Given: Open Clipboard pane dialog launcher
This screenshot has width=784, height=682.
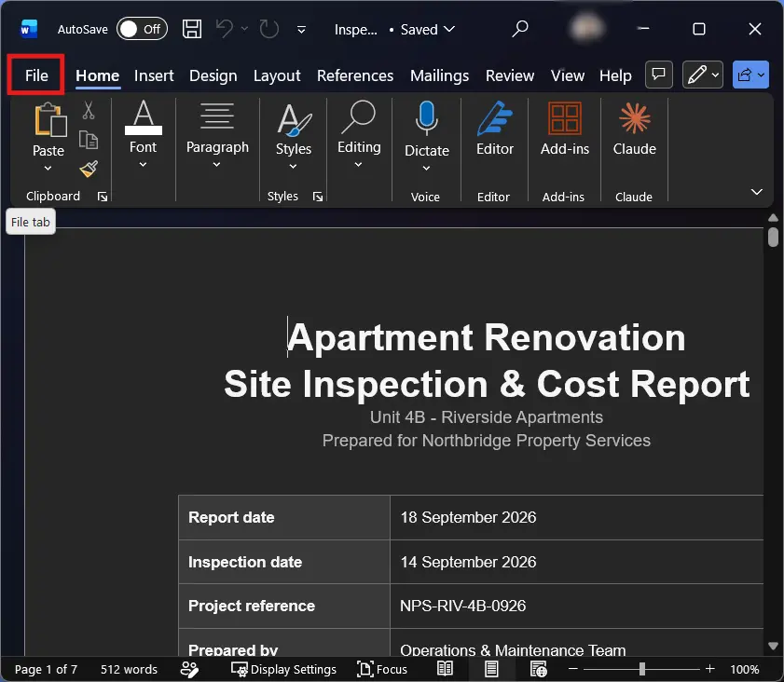Looking at the screenshot, I should coord(103,197).
